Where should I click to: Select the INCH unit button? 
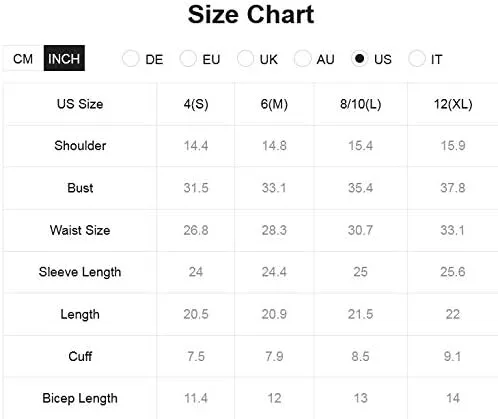point(64,58)
